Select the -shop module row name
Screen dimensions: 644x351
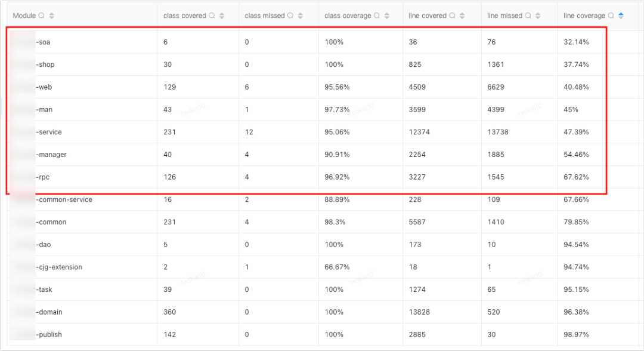pos(45,64)
